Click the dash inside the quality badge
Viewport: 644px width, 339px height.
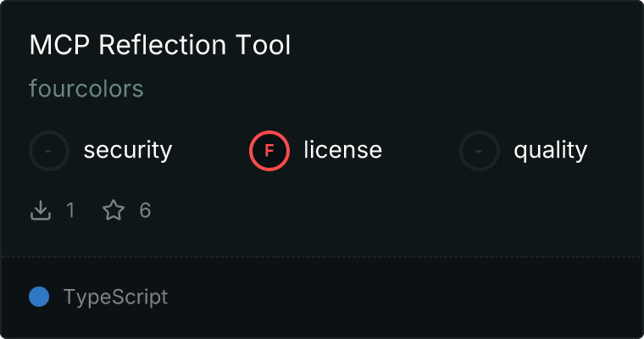click(480, 151)
